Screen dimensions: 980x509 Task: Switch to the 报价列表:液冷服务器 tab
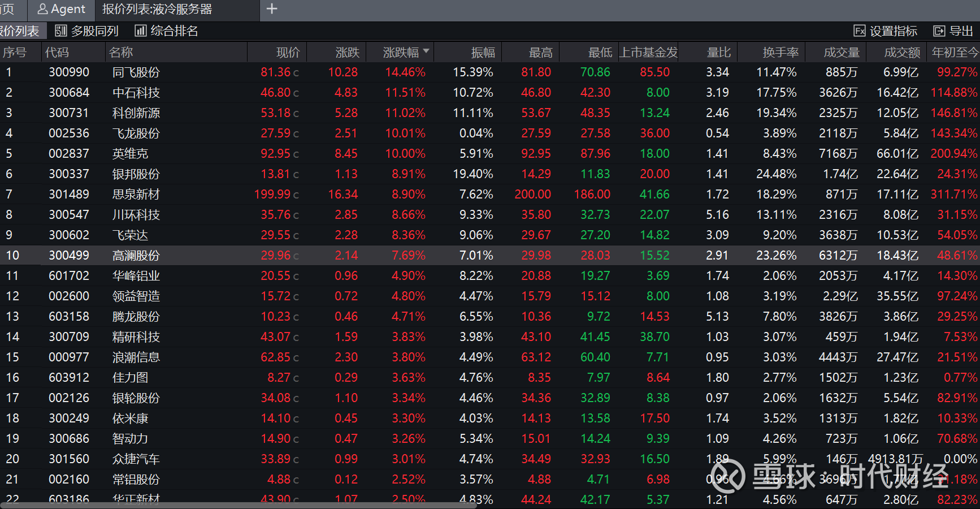tap(157, 10)
